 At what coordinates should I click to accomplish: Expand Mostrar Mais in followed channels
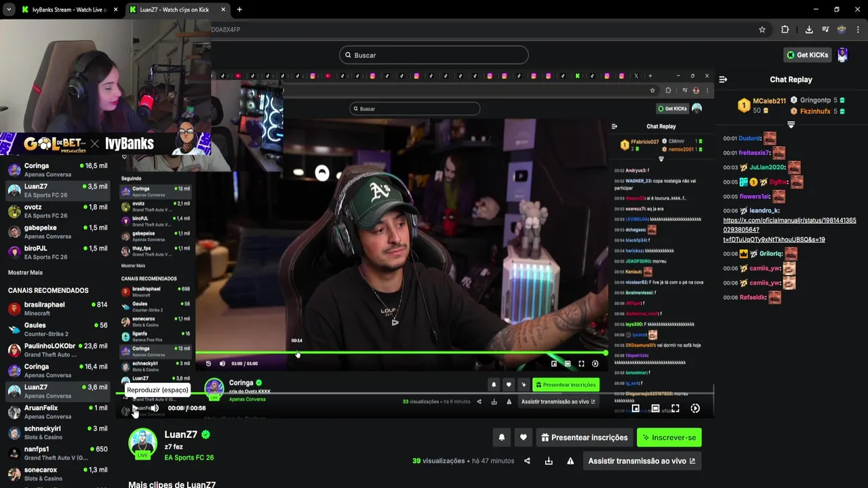pos(25,272)
